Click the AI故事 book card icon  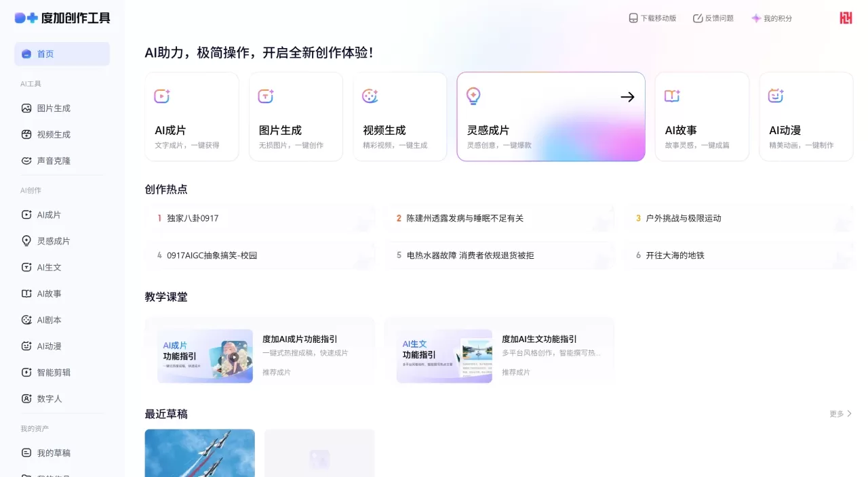pyautogui.click(x=672, y=96)
